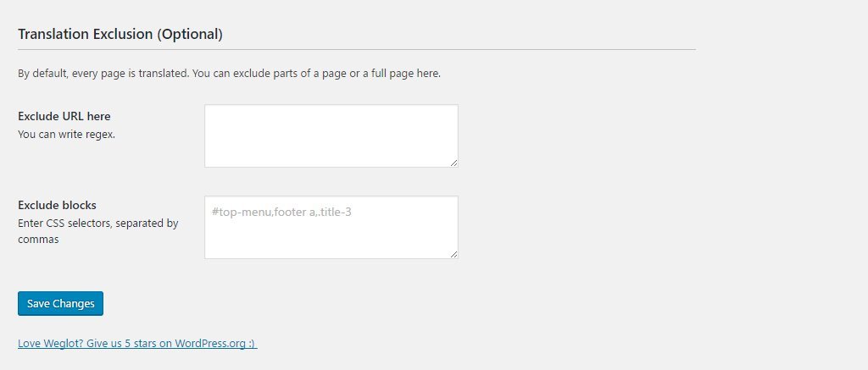The height and width of the screenshot is (370, 868).
Task: Focus the Exclude blocks CSS selectors field
Action: pos(331,227)
